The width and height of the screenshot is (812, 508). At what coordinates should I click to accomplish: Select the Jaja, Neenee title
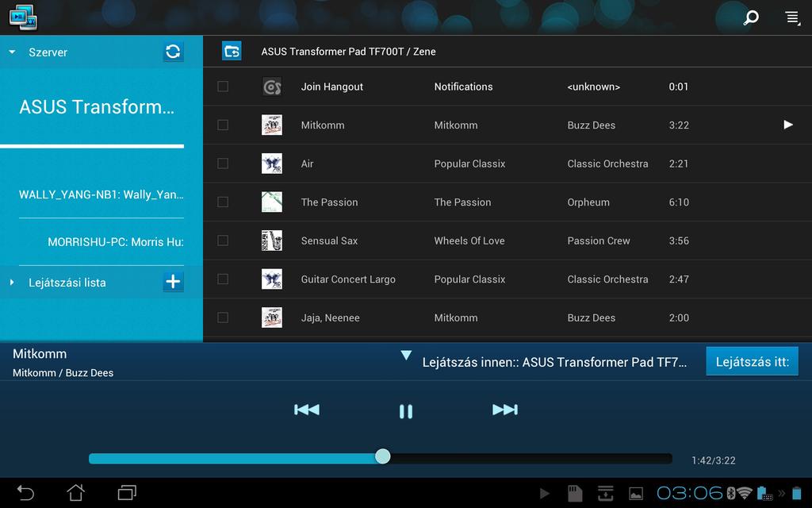click(x=331, y=317)
